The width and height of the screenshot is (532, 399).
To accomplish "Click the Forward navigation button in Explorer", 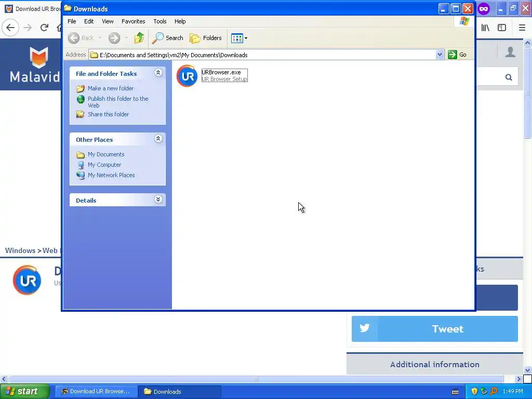I will tap(114, 38).
